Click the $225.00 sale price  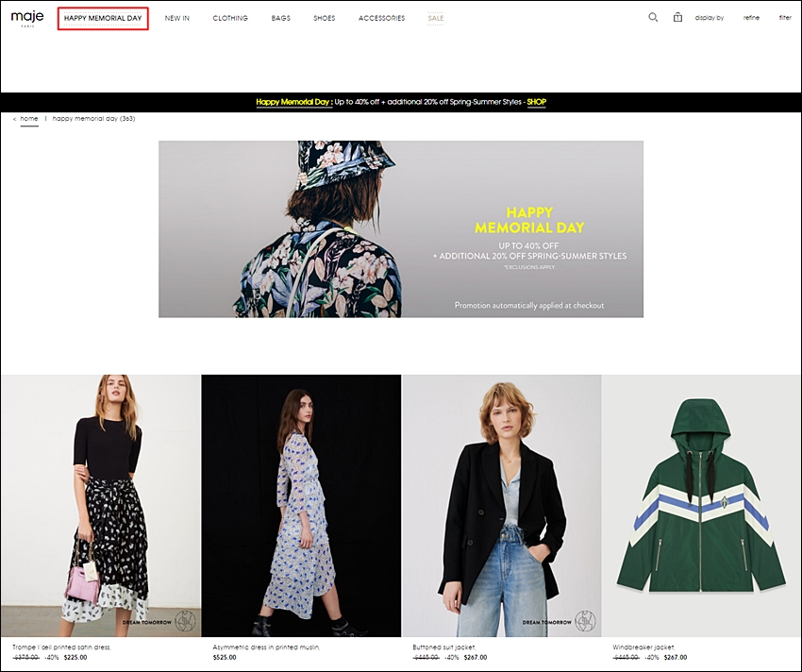coord(75,657)
